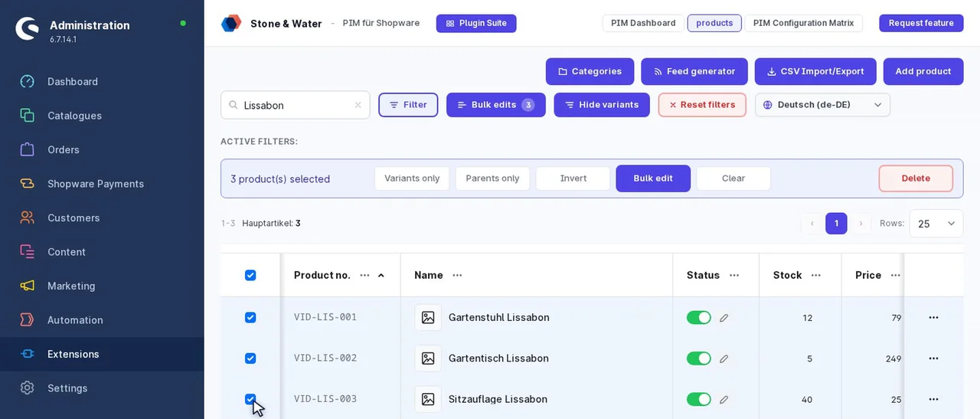Screen dimensions: 980x419
Task: Click Hide variants button
Action: coord(602,105)
